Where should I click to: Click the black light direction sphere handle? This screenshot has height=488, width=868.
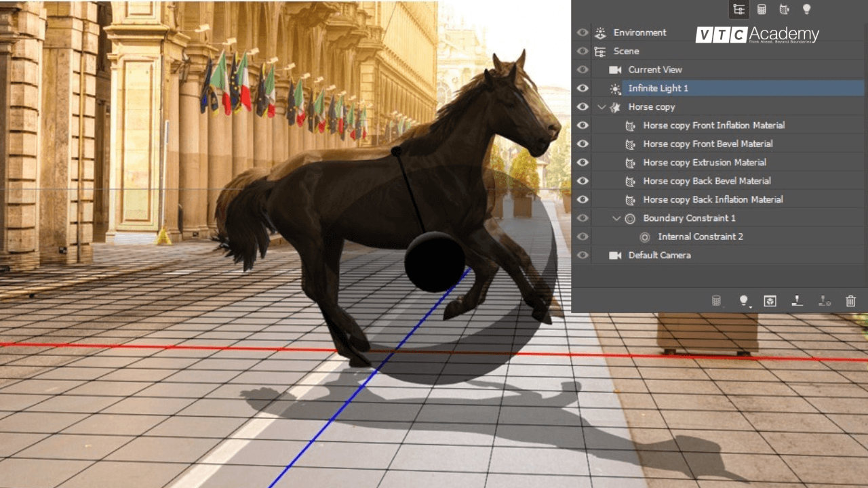[435, 262]
